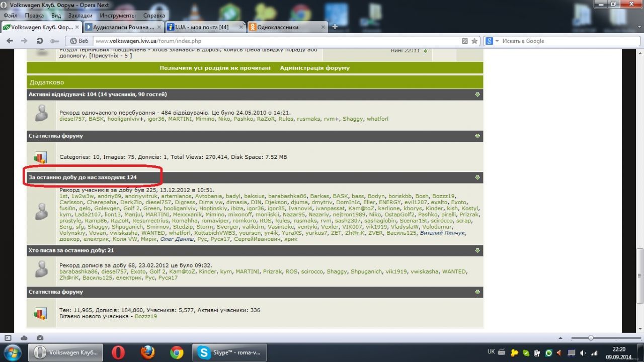
Task: Open the Вид menu
Action: pos(56,16)
